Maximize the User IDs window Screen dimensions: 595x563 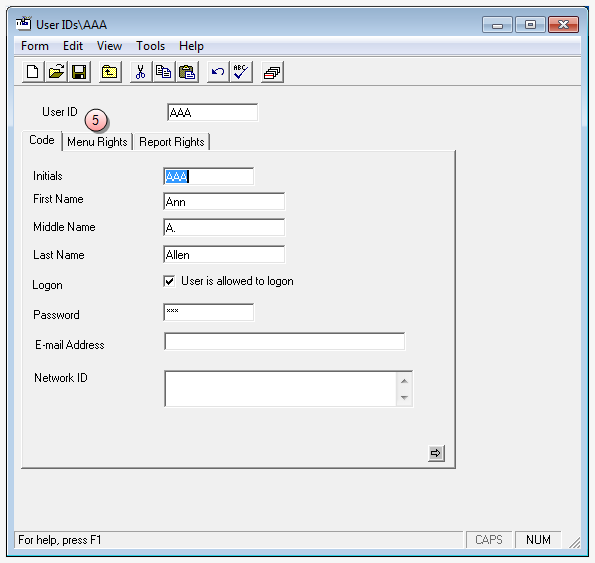point(530,25)
